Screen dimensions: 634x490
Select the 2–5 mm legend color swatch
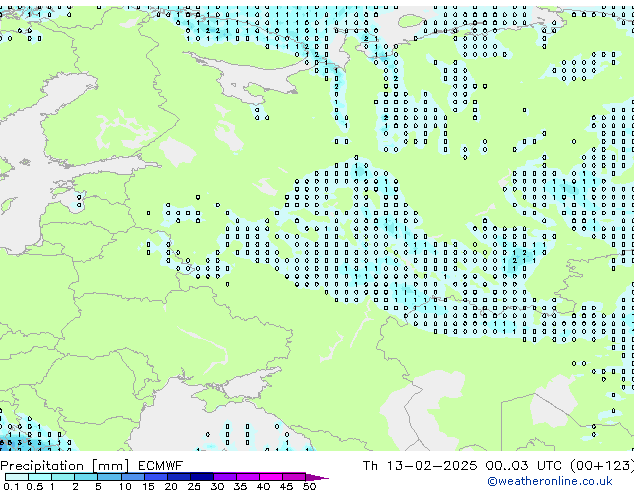tap(86, 477)
